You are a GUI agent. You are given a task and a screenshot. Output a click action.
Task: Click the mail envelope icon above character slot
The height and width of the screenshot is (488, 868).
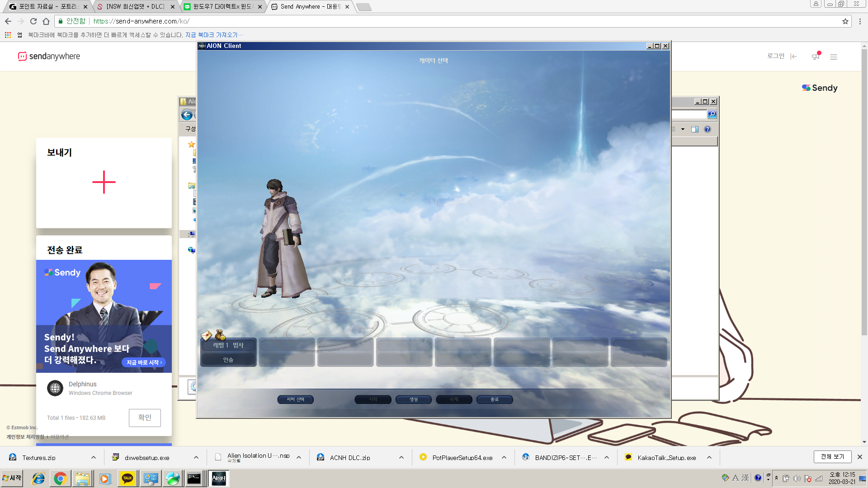[x=206, y=335]
